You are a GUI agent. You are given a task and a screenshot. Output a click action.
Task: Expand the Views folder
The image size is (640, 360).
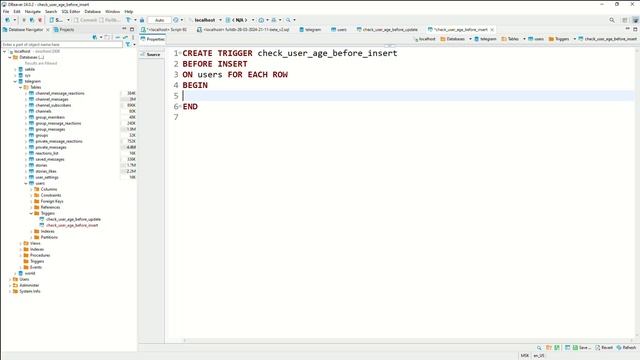[x=21, y=243]
